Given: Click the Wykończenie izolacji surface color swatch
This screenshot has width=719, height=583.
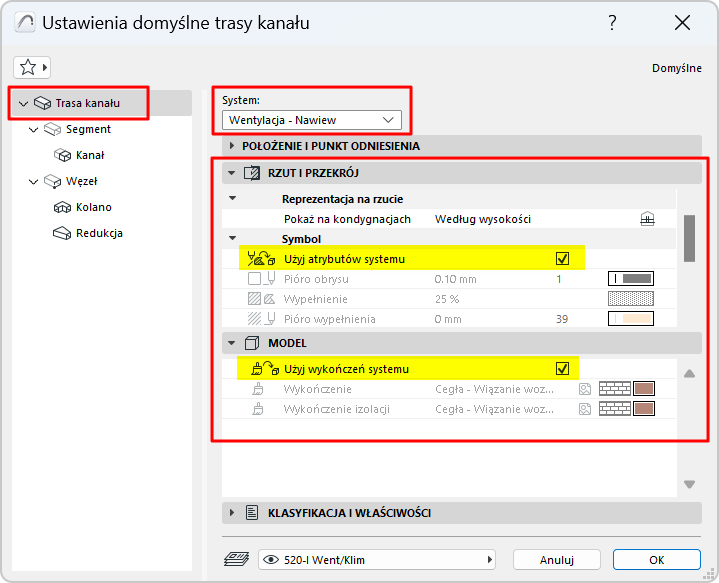Looking at the screenshot, I should coord(644,408).
